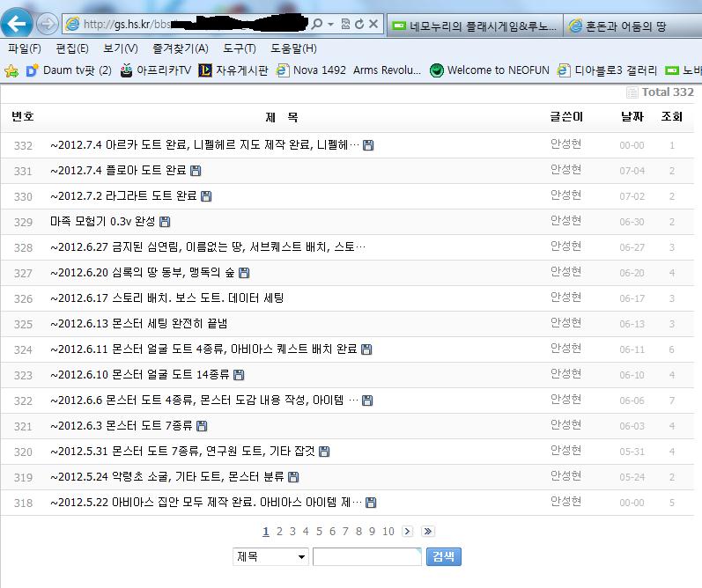Click attachment icon on post 331
Image resolution: width=702 pixels, height=588 pixels.
point(196,171)
